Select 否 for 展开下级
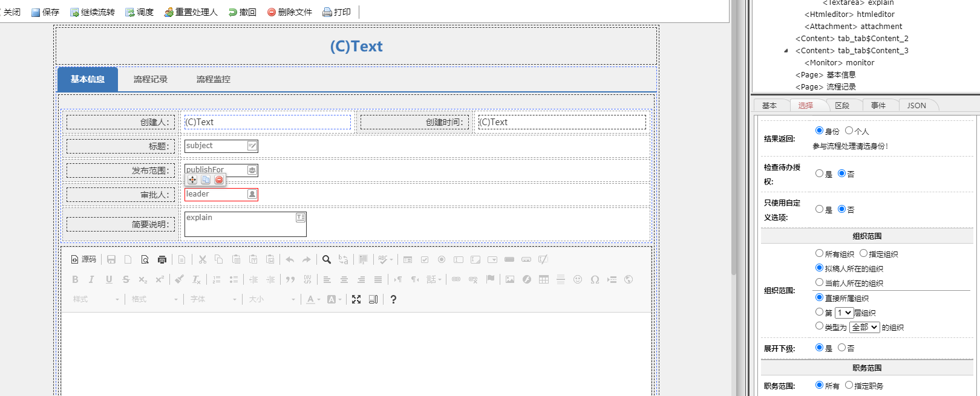This screenshot has width=980, height=396. tap(842, 348)
